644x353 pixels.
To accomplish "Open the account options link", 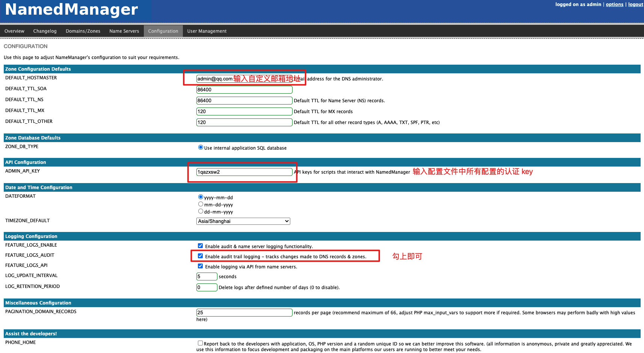I will pyautogui.click(x=614, y=4).
